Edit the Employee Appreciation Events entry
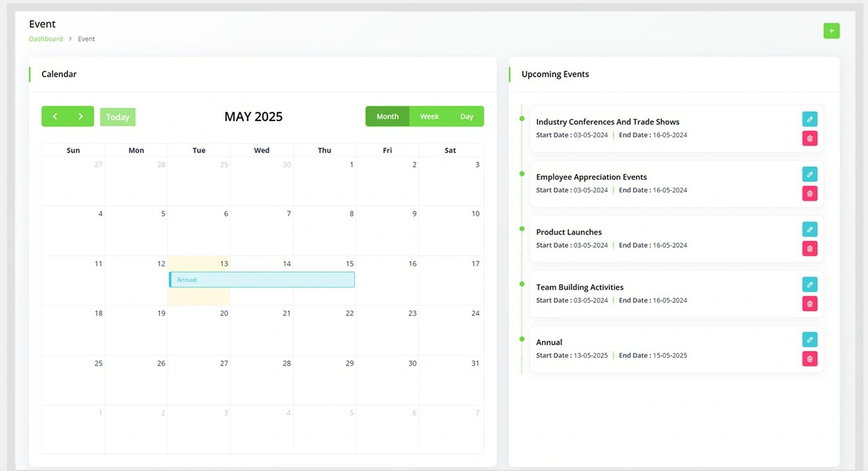The width and height of the screenshot is (868, 471). tap(810, 174)
